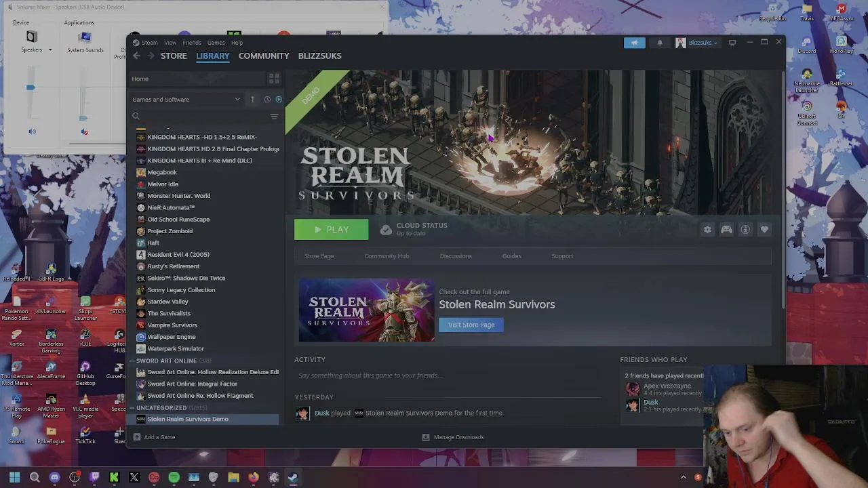Go to the STORE tab
Viewport: 868px width, 488px height.
point(174,56)
